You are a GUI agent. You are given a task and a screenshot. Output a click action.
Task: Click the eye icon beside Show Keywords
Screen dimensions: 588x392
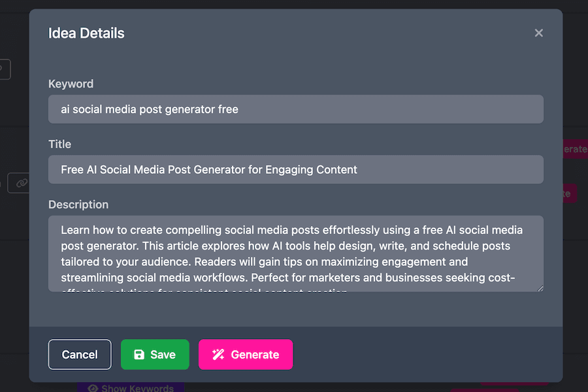92,388
